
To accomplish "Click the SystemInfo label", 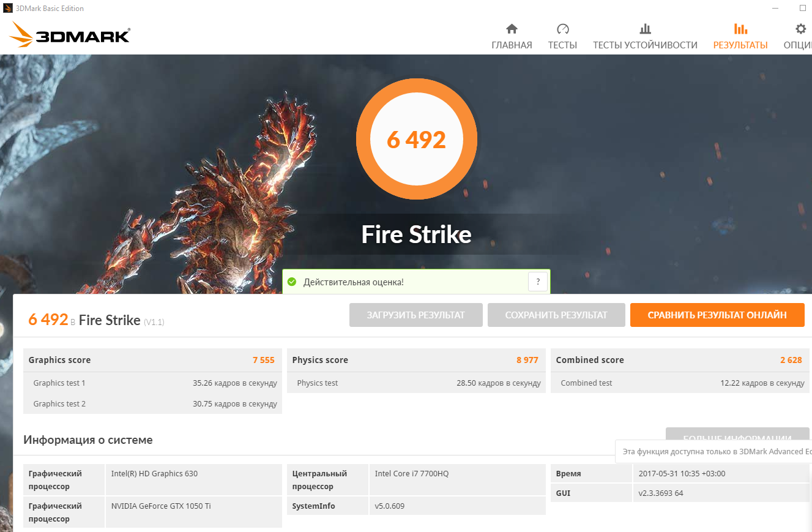I will point(313,506).
